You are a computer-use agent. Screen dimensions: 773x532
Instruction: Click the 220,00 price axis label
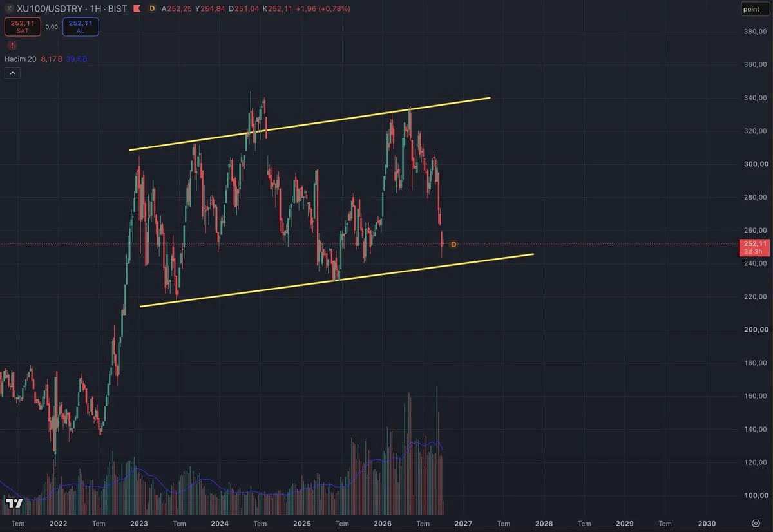[x=755, y=297]
